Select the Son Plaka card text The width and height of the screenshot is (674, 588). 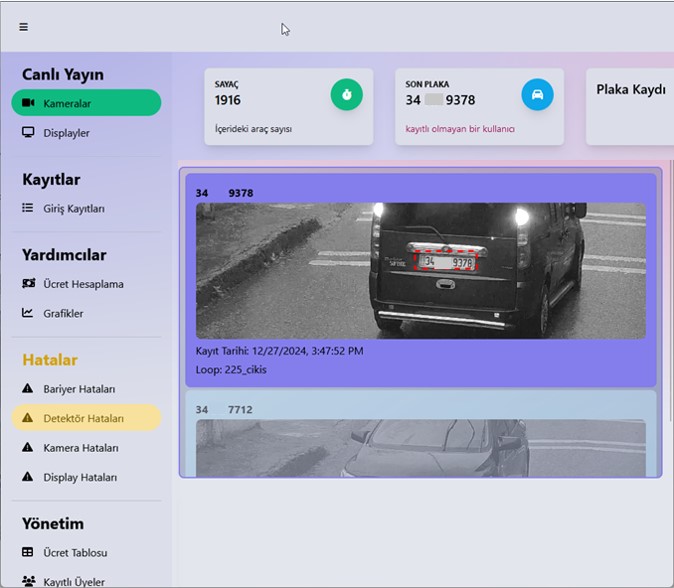(x=440, y=100)
